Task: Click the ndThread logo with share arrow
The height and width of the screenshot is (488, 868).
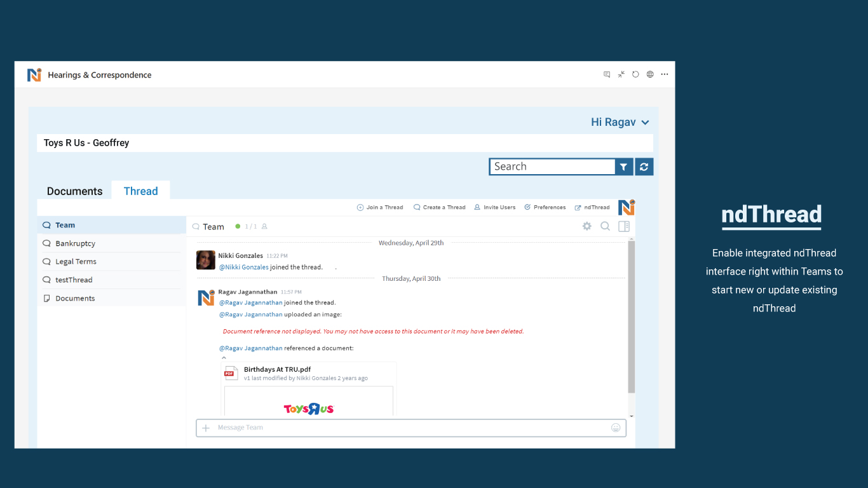Action: pos(627,207)
